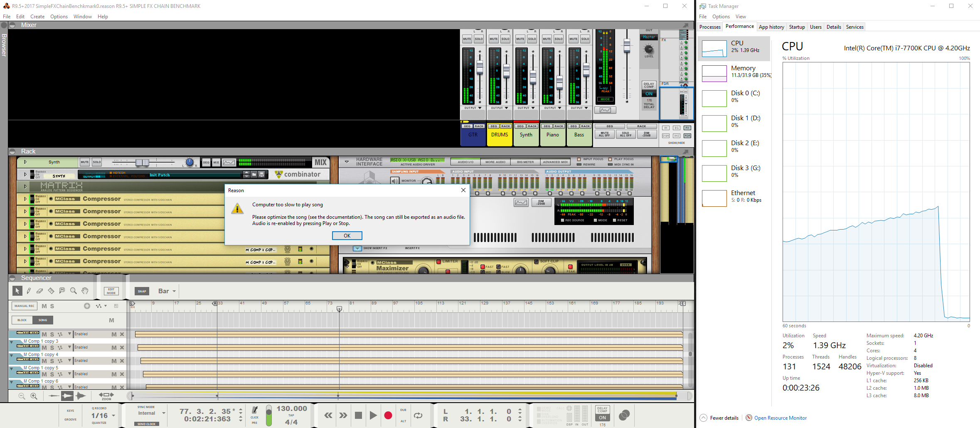Click the Open Resource Monitor link
The image size is (980, 428).
coord(781,418)
